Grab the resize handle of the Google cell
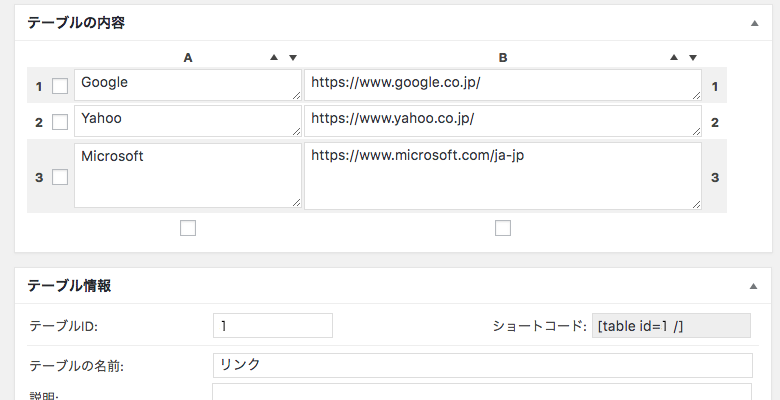This screenshot has width=780, height=400. tap(297, 96)
